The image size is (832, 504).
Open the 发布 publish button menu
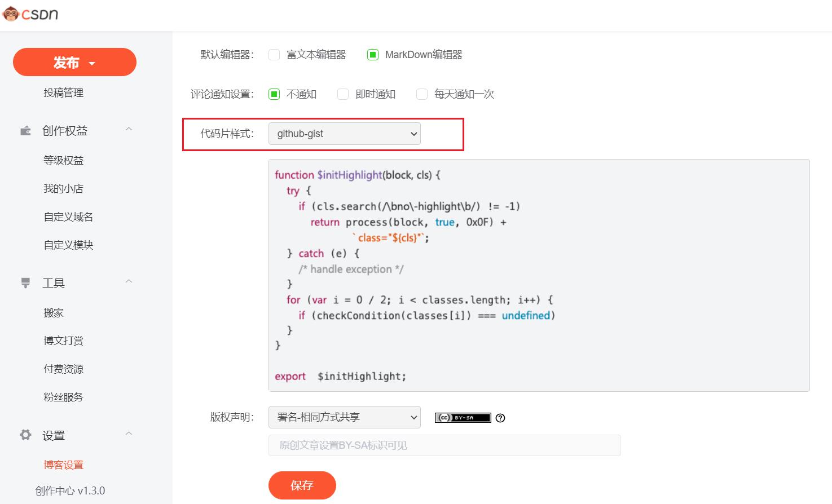(x=74, y=62)
